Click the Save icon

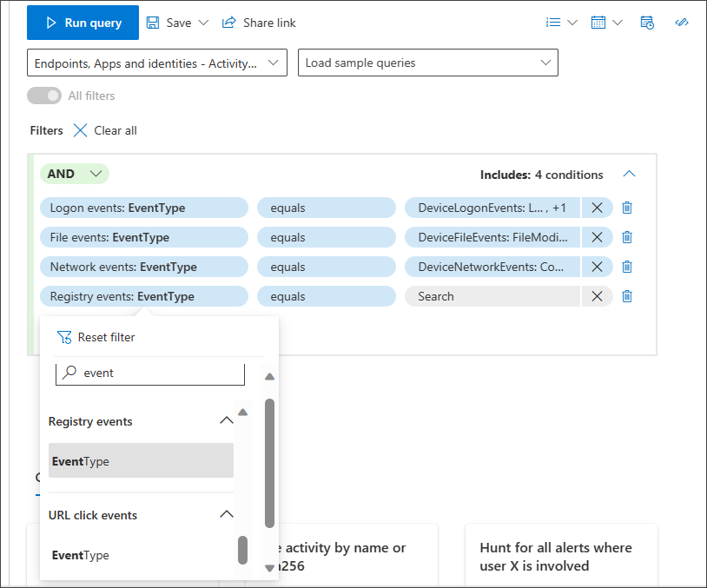152,22
